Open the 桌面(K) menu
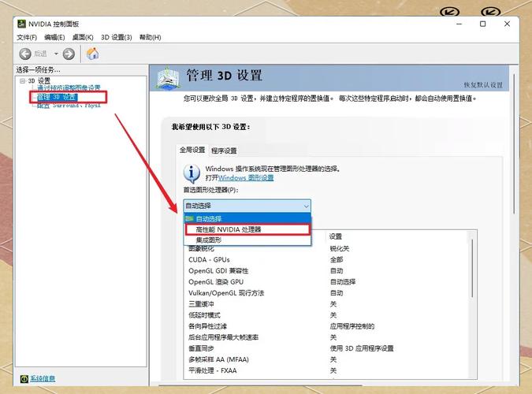This screenshot has width=532, height=394. click(83, 37)
